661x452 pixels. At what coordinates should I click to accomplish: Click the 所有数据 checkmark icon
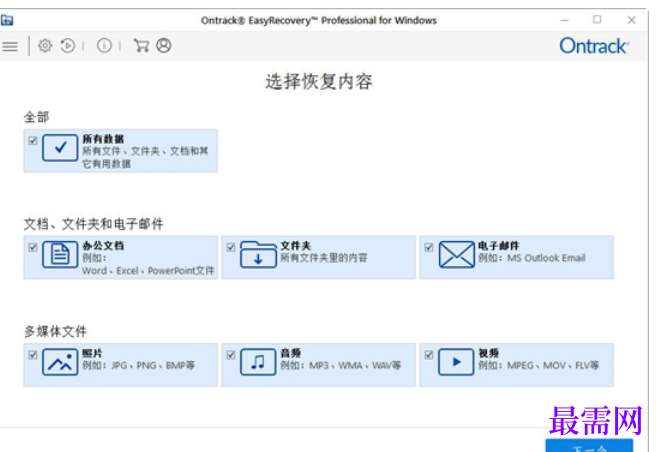(x=60, y=148)
